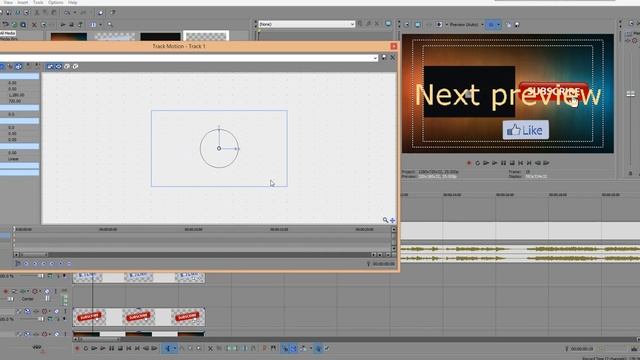The width and height of the screenshot is (640, 360).
Task: Open automation settings dropdown on SUBSCRIBE track
Action: click(49, 311)
